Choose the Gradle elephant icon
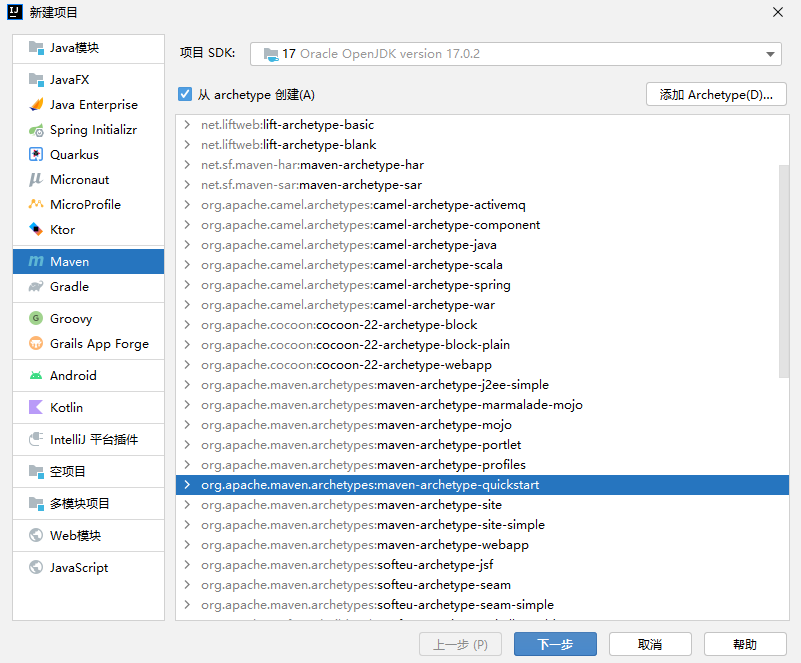The width and height of the screenshot is (801, 663). click(36, 287)
